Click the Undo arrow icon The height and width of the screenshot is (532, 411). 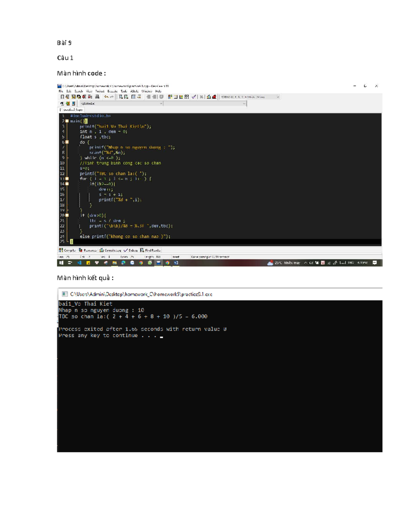pyautogui.click(x=106, y=97)
